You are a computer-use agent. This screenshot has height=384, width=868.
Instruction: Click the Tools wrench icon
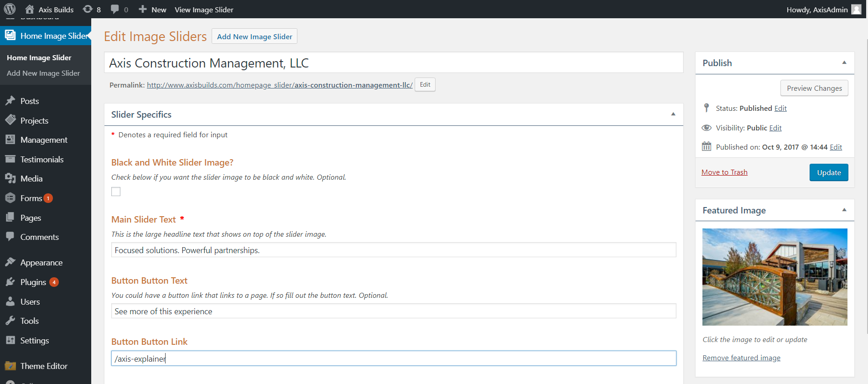[10, 321]
